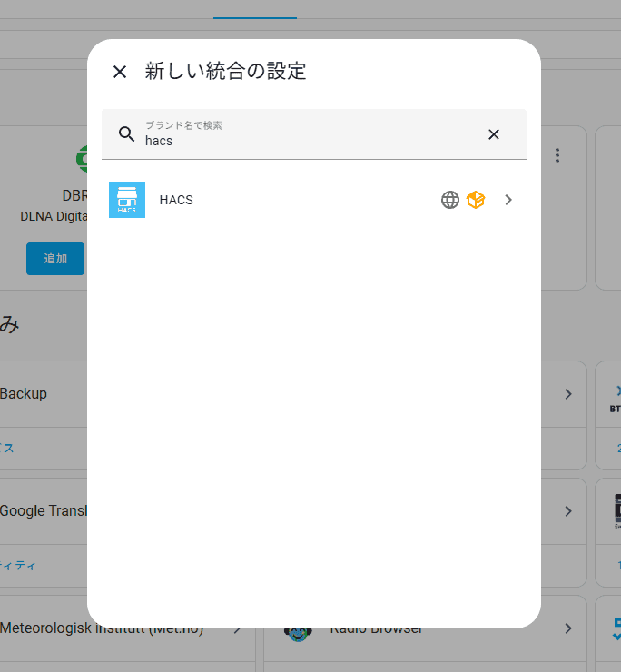The height and width of the screenshot is (672, 621).
Task: Expand the Radio Browser row chevron
Action: (568, 628)
